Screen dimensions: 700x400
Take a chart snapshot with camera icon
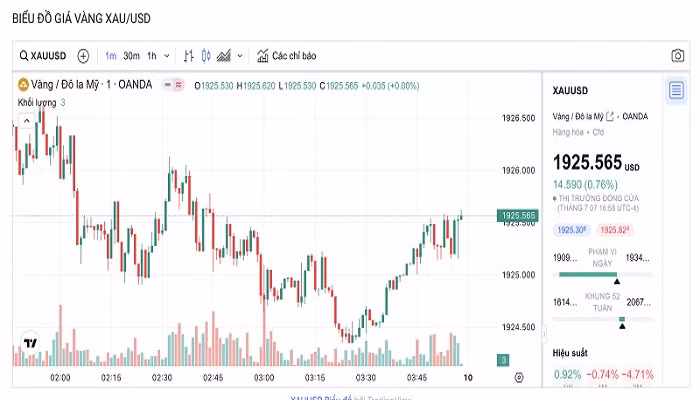pyautogui.click(x=676, y=56)
